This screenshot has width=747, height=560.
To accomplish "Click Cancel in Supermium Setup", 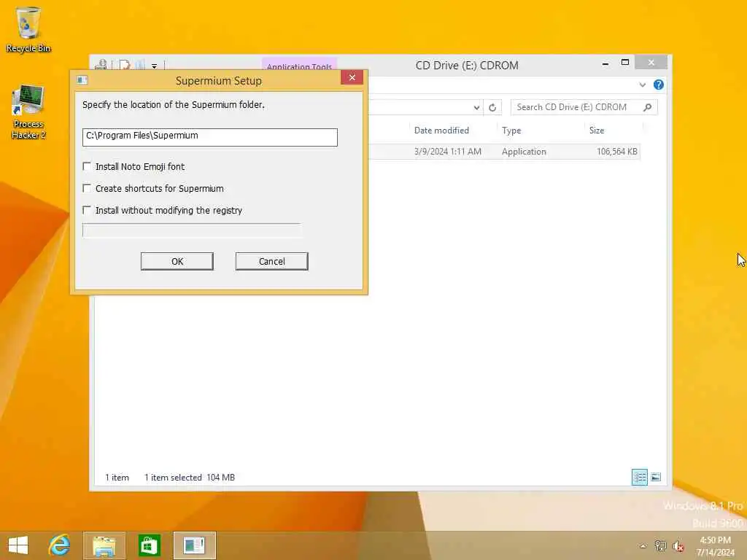I will tap(272, 262).
